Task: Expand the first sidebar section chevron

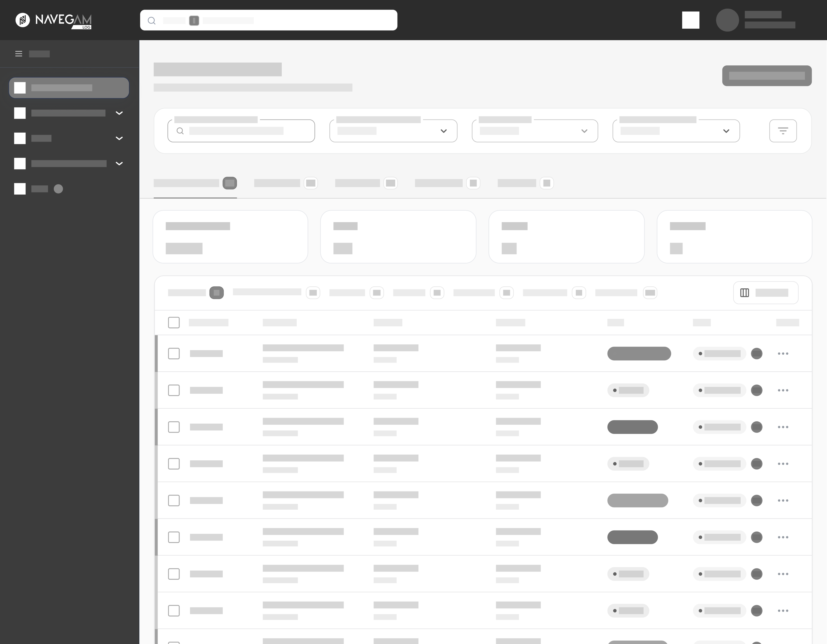Action: pyautogui.click(x=119, y=113)
